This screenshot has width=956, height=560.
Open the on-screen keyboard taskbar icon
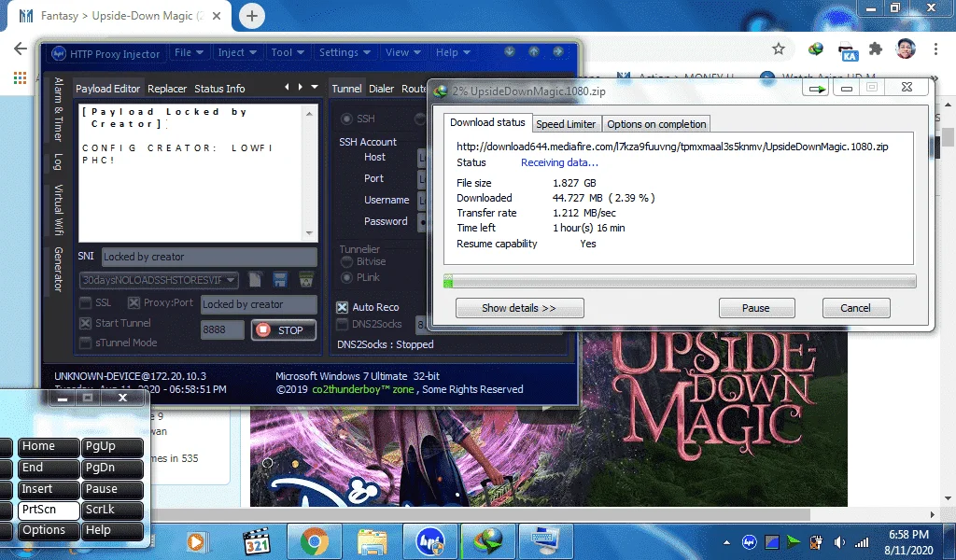(544, 541)
